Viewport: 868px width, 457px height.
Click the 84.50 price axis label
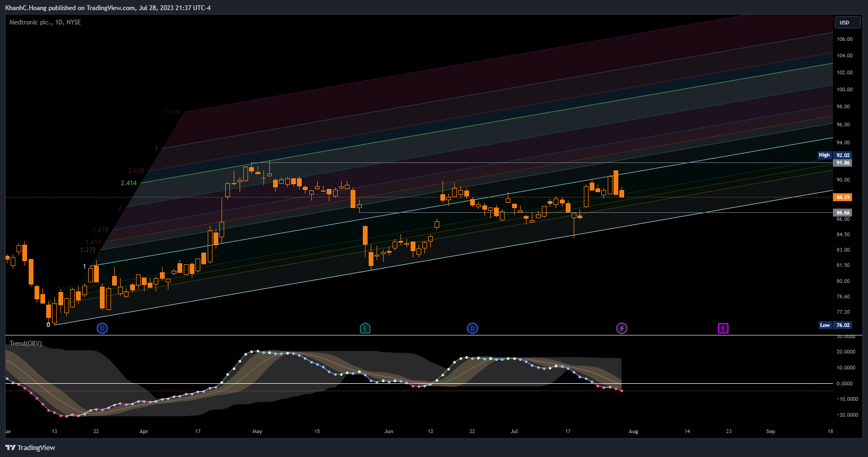(843, 234)
